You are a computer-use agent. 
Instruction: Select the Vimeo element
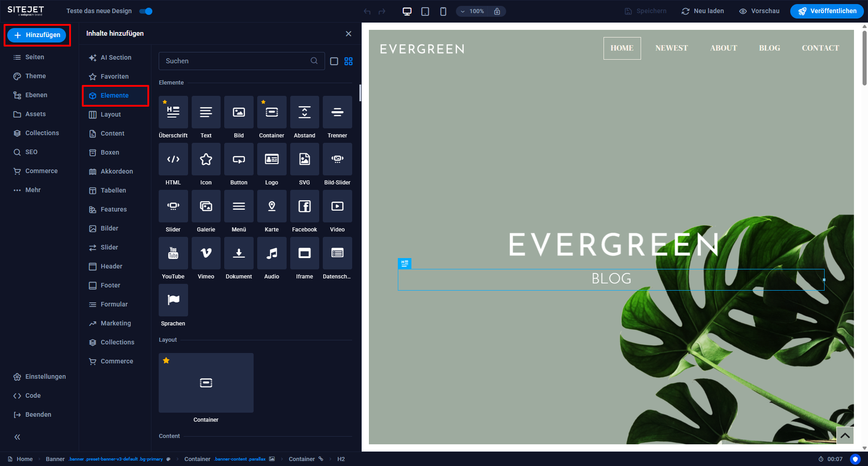(x=206, y=253)
